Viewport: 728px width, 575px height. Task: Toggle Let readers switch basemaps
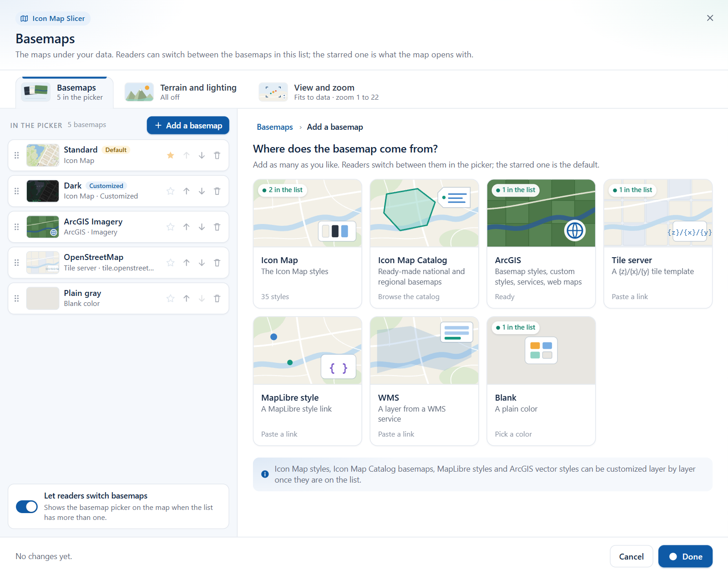(x=27, y=507)
